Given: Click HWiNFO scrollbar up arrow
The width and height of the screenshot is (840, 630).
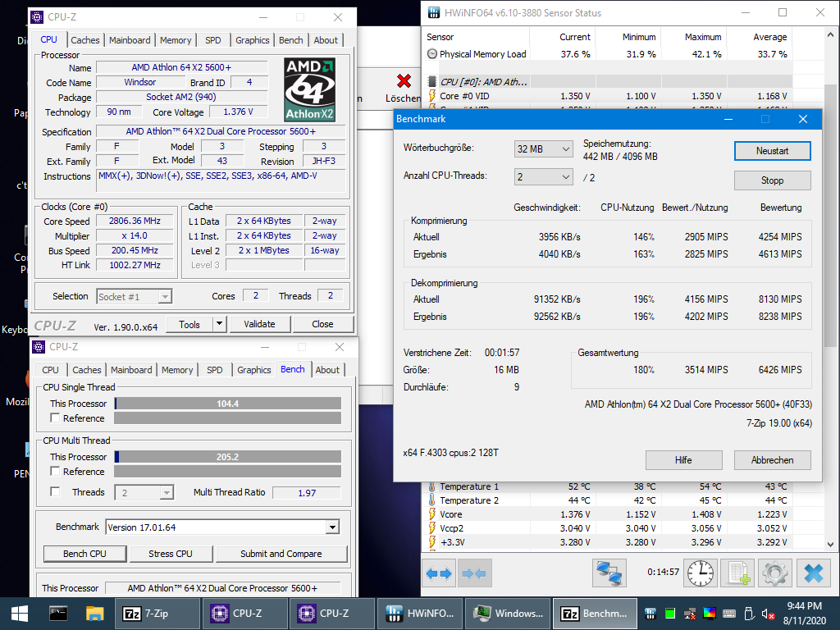Looking at the screenshot, I should (830, 34).
